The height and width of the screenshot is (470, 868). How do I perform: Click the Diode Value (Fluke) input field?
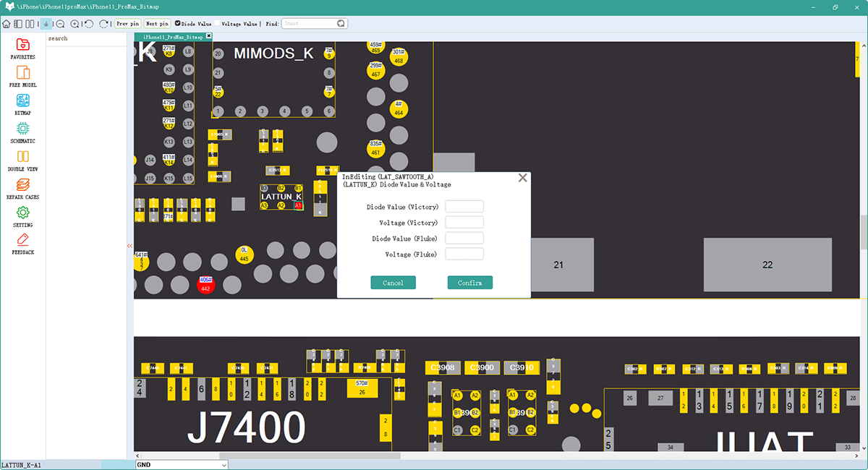tap(464, 237)
